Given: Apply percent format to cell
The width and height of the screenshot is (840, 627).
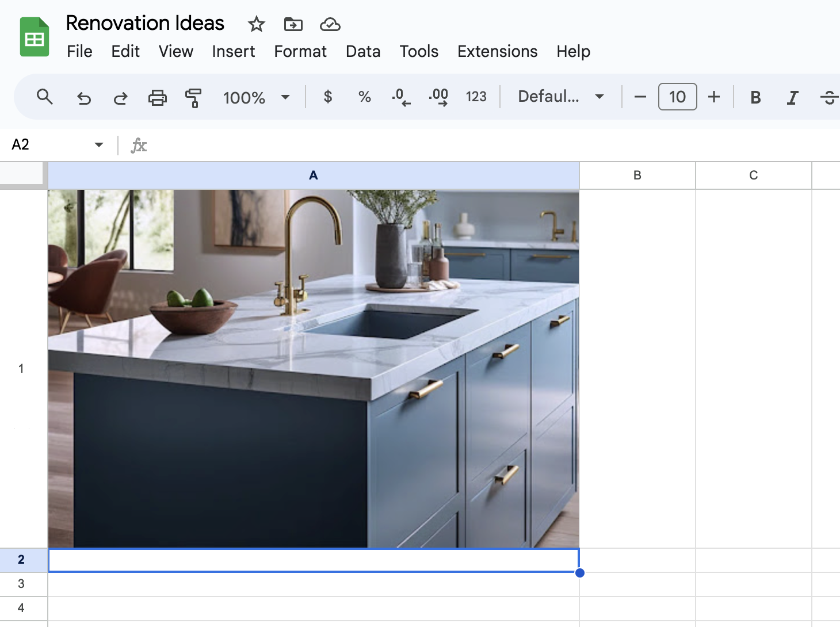Looking at the screenshot, I should click(364, 97).
